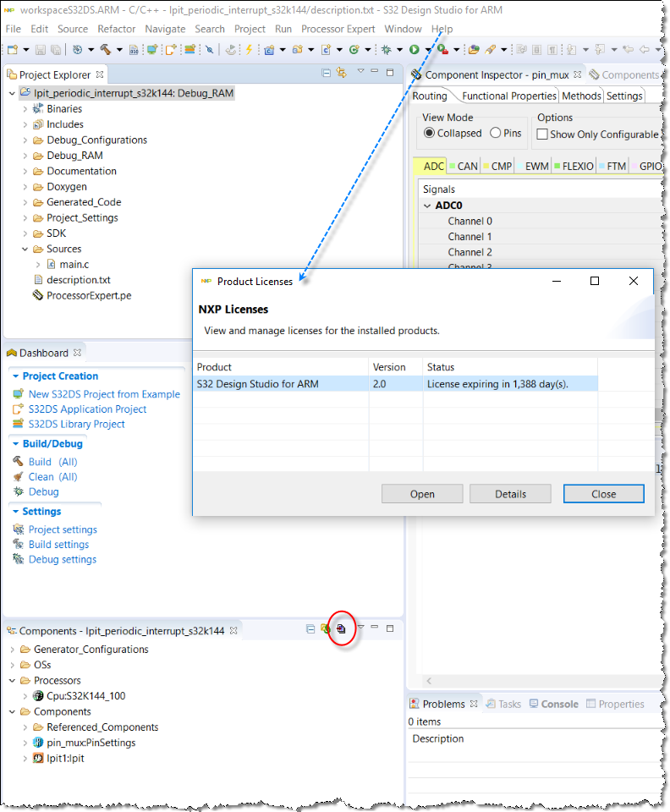Viewport: 670px width, 812px height.
Task: Select main.c in the Sources folder
Action: tap(74, 264)
